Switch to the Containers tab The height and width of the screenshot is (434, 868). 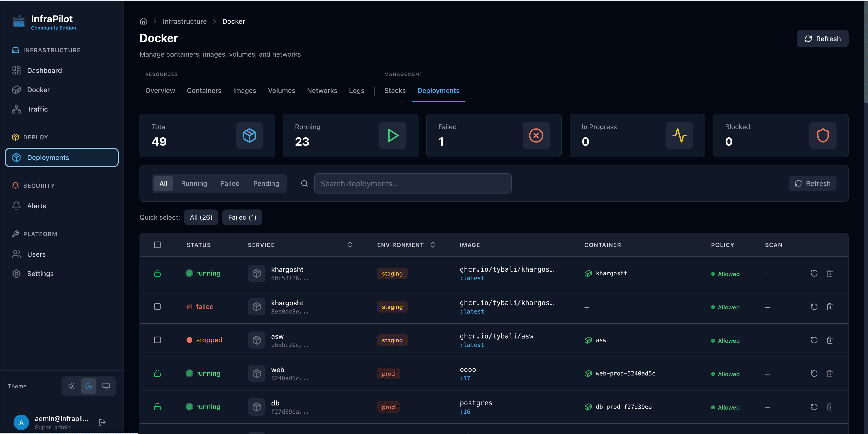204,90
